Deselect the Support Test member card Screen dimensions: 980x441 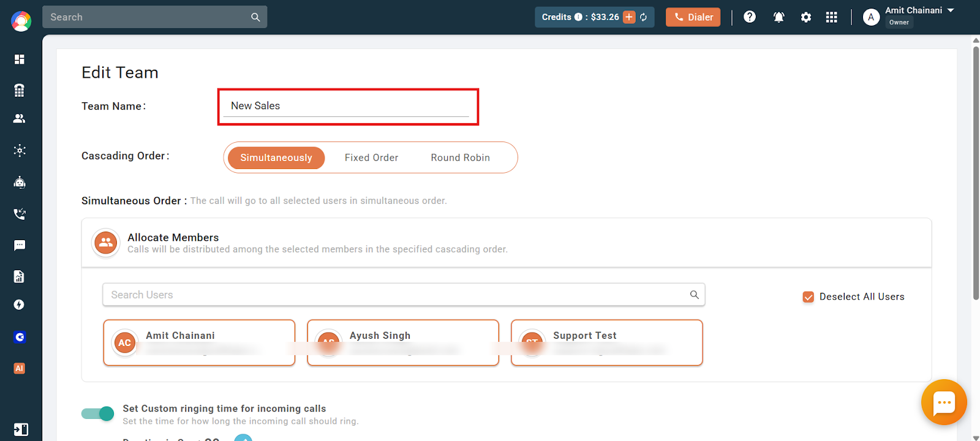pos(607,343)
